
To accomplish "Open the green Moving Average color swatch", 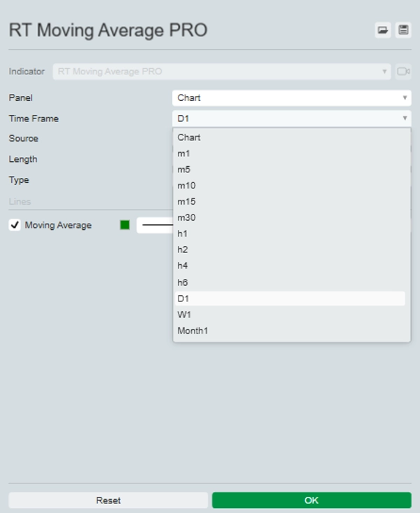I will (x=125, y=225).
